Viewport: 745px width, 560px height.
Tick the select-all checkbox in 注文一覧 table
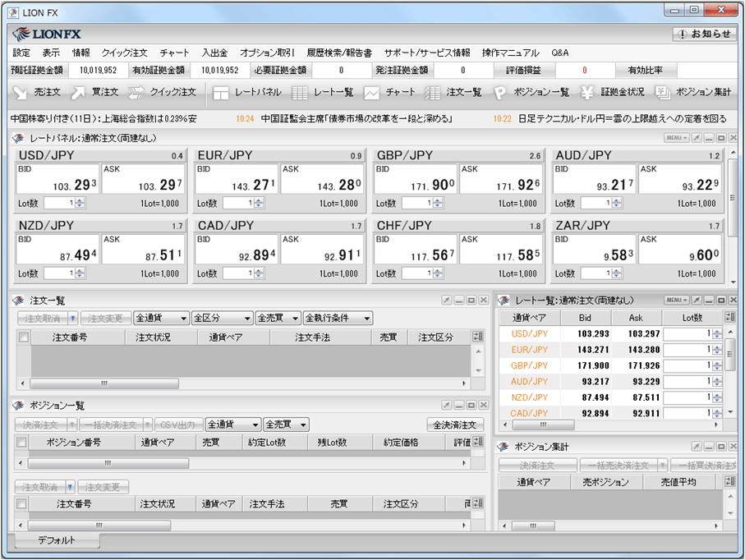23,337
